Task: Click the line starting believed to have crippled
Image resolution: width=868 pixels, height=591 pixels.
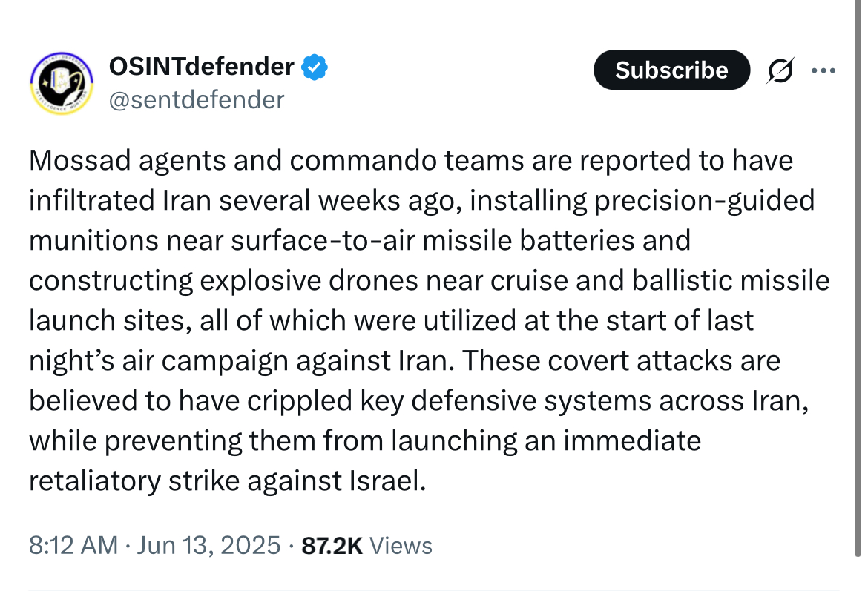Action: (x=419, y=401)
